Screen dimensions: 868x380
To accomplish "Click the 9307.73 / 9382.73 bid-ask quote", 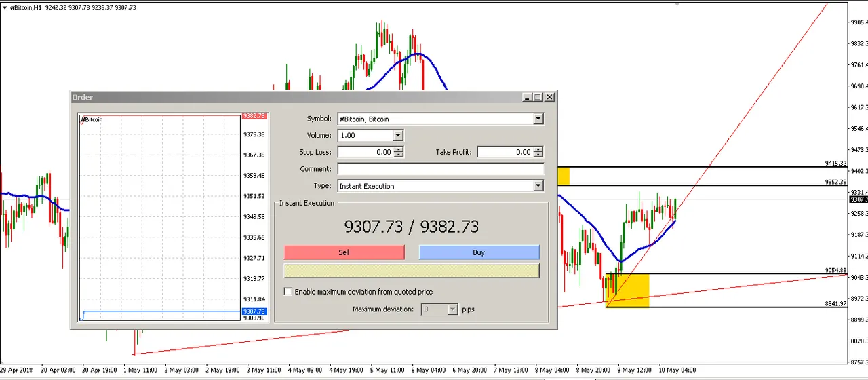I will (x=412, y=227).
